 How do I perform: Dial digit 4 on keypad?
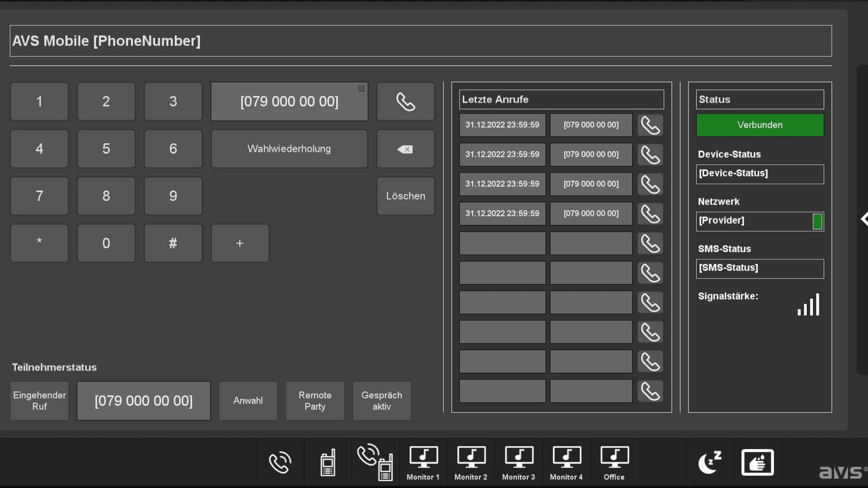click(x=39, y=149)
